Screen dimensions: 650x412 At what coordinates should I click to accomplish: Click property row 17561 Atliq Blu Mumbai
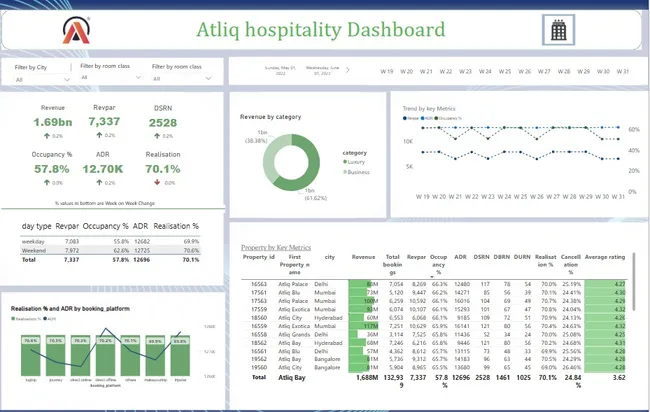[x=434, y=292]
